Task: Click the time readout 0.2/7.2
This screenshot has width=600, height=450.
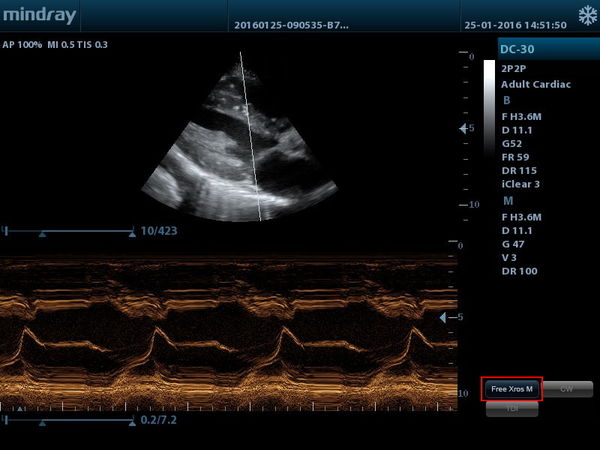Action: (x=158, y=420)
